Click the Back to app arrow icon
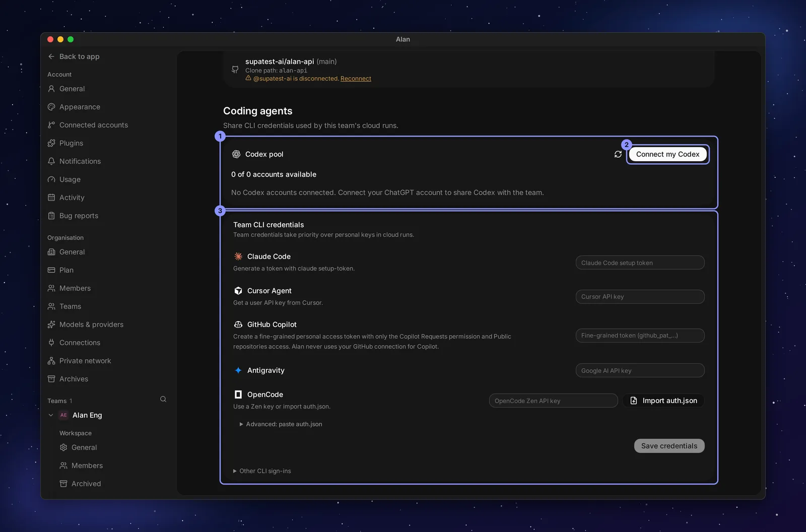Image resolution: width=806 pixels, height=532 pixels. [x=51, y=56]
